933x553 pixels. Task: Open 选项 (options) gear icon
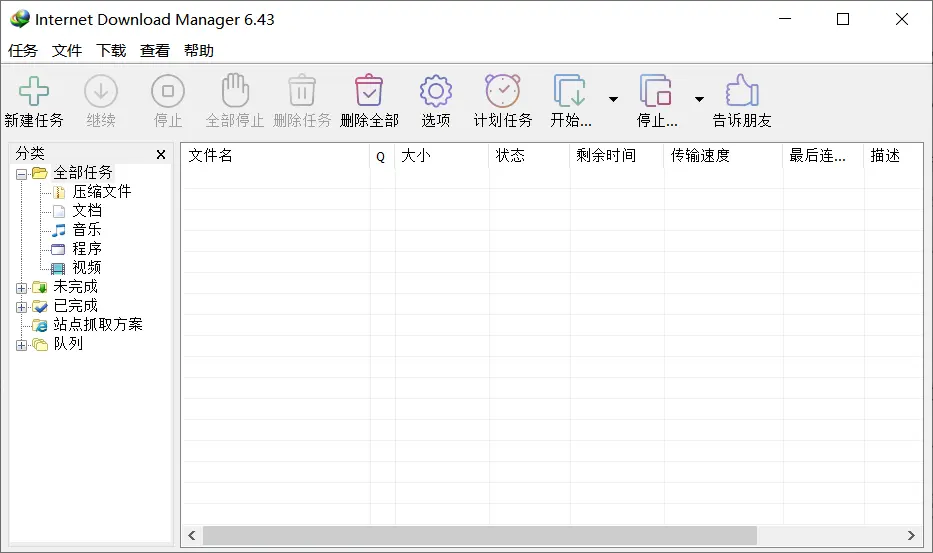coord(436,91)
